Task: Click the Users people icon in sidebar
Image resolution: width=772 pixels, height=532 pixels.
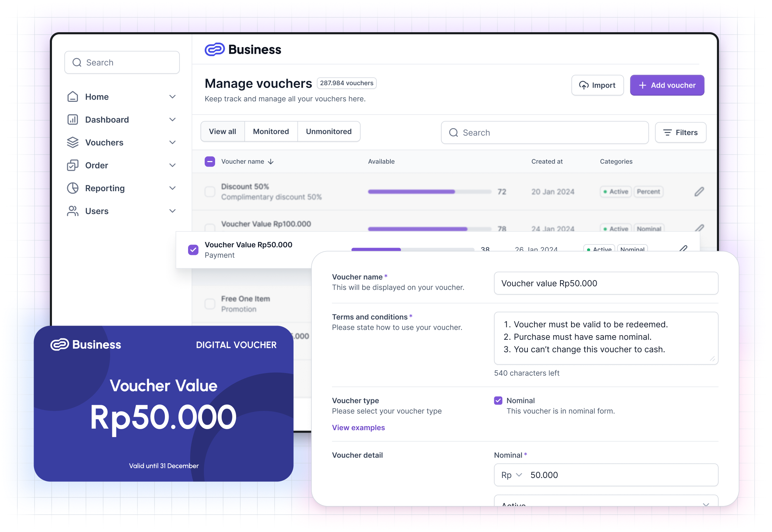Action: point(72,211)
